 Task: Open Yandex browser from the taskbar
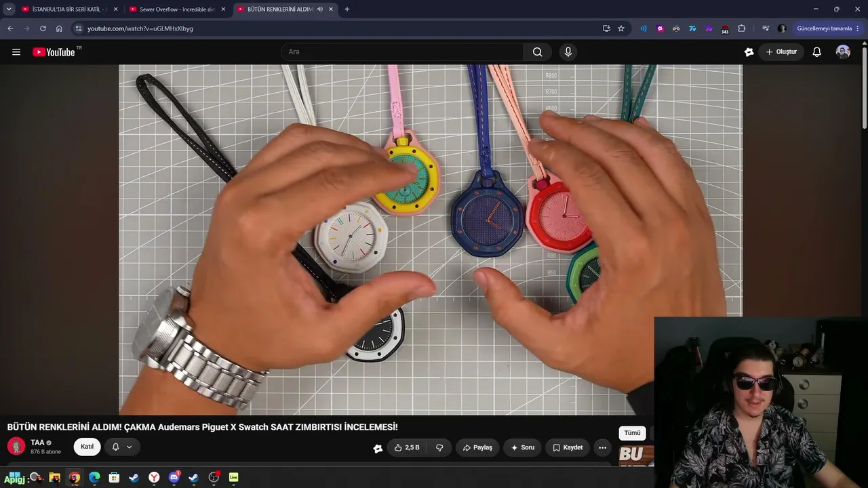(x=154, y=478)
